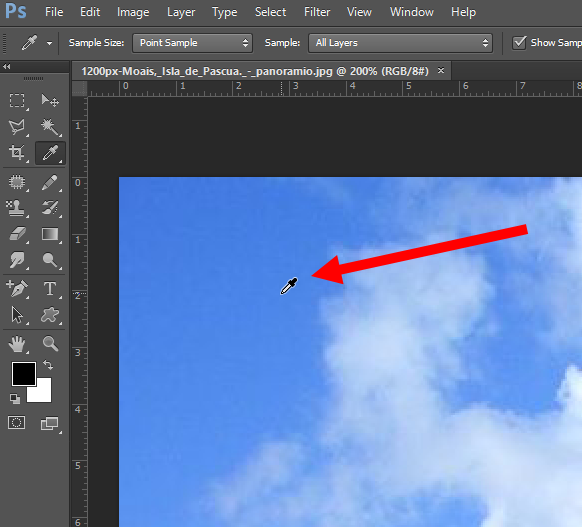Toggle Quick Mask mode
The width and height of the screenshot is (582, 527).
pyautogui.click(x=17, y=423)
